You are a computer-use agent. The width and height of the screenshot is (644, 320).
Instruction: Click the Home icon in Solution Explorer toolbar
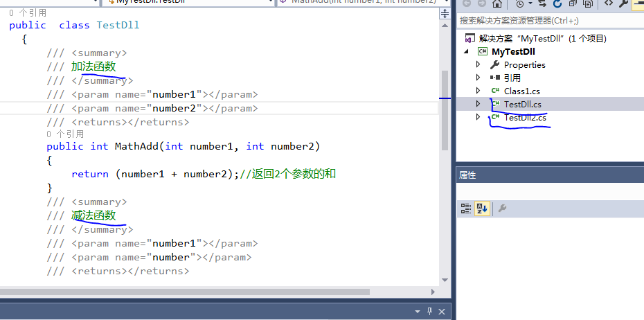click(x=497, y=3)
